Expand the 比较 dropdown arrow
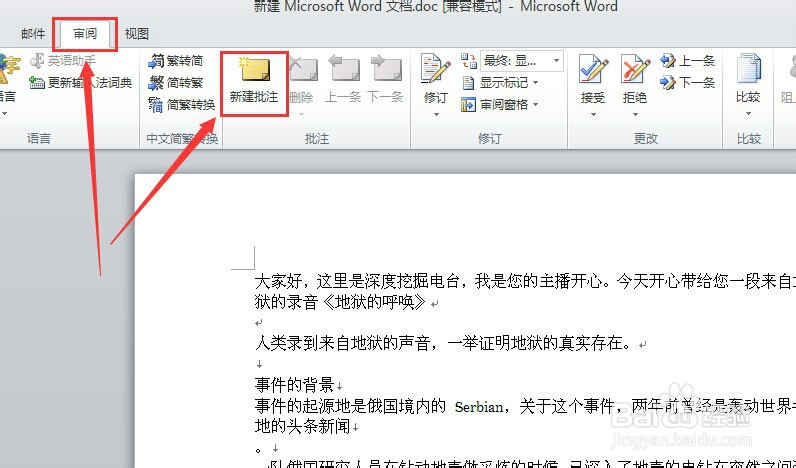This screenshot has height=468, width=796. (748, 114)
